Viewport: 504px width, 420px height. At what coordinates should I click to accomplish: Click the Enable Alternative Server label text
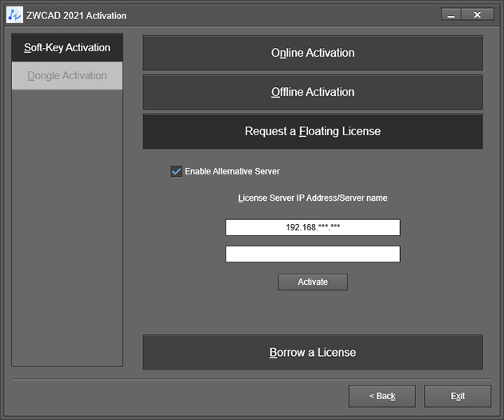[232, 171]
